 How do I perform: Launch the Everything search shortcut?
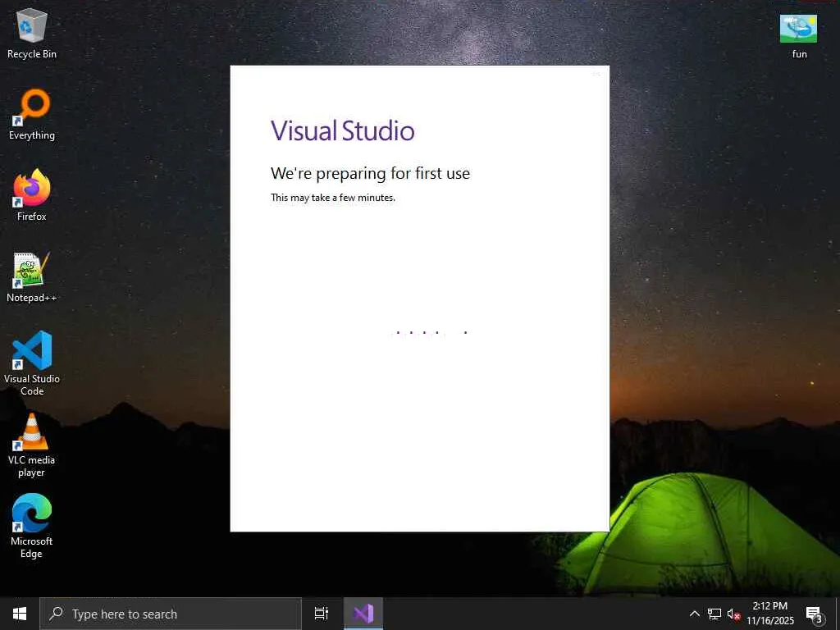pos(32,115)
